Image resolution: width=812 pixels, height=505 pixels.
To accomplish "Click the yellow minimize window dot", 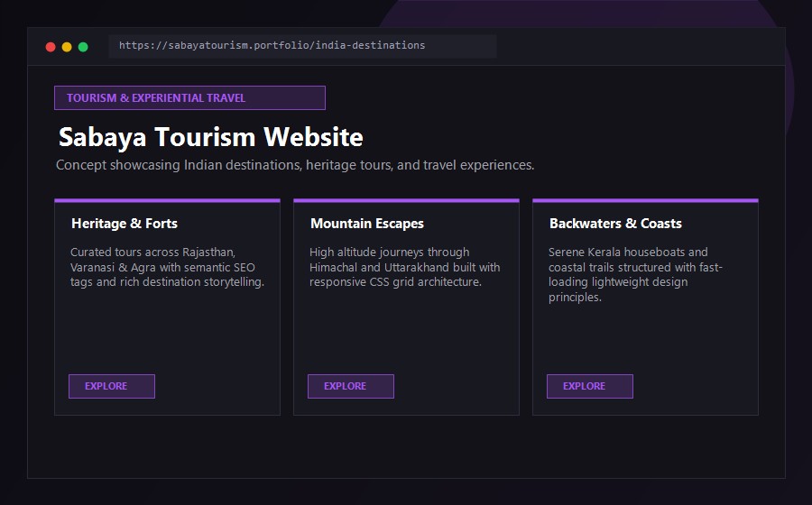I will coord(67,47).
